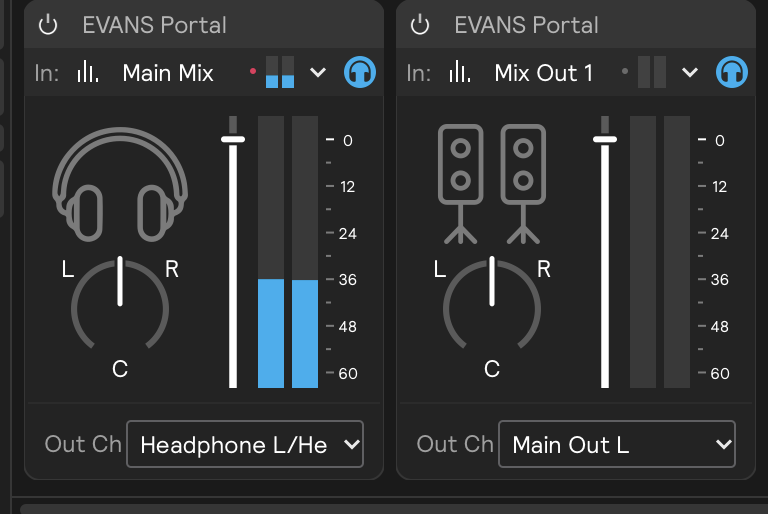Click the large headphones output icon
The height and width of the screenshot is (514, 768).
pyautogui.click(x=120, y=180)
